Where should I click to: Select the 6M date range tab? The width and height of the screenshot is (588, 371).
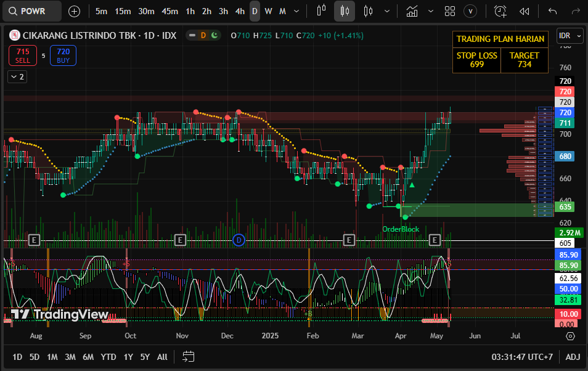pos(88,357)
